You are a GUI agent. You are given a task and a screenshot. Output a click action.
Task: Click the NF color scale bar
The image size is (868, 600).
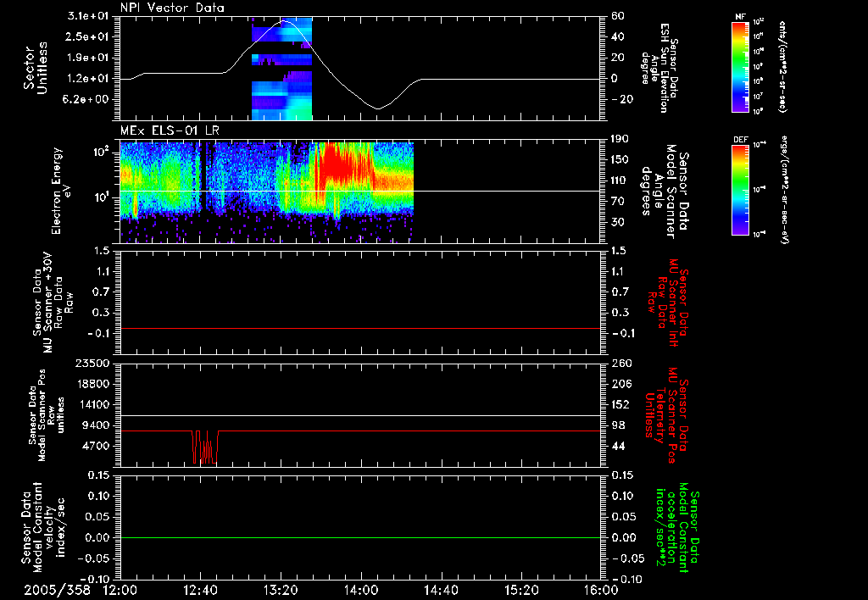click(x=741, y=66)
